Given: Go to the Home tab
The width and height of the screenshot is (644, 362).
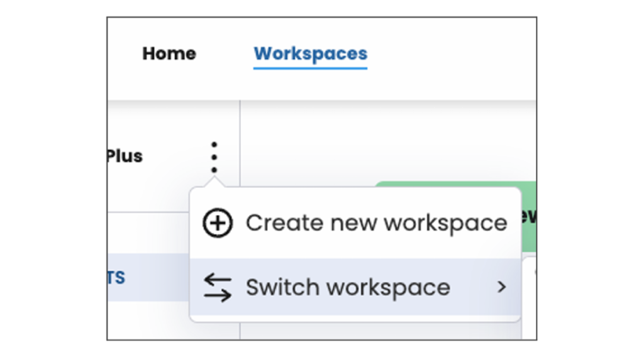Looking at the screenshot, I should (x=169, y=54).
